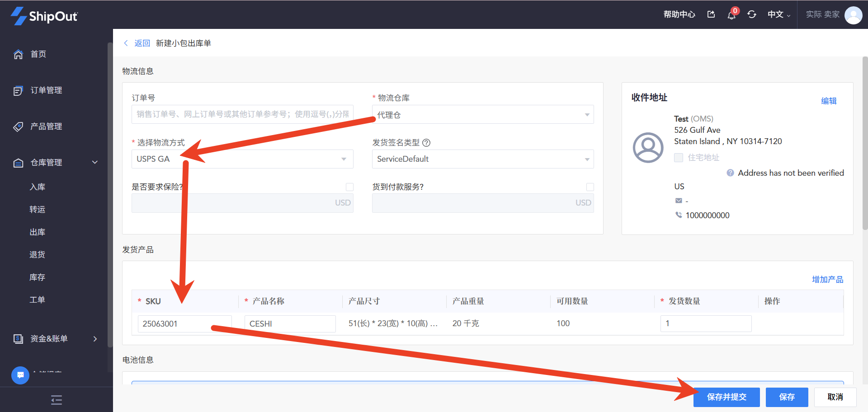
Task: Click the insurance USD amount field
Action: [242, 203]
